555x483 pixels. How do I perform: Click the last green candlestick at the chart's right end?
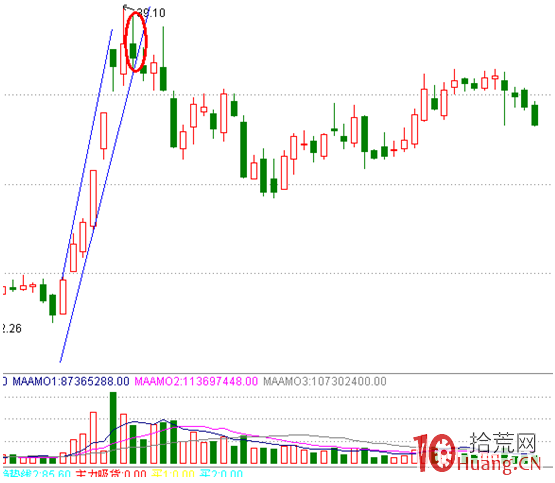click(535, 114)
